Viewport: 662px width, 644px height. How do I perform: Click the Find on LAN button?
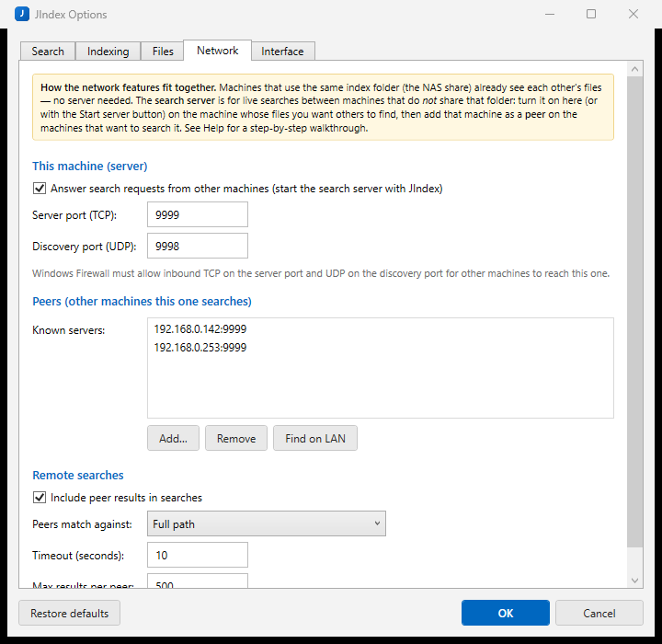click(315, 438)
